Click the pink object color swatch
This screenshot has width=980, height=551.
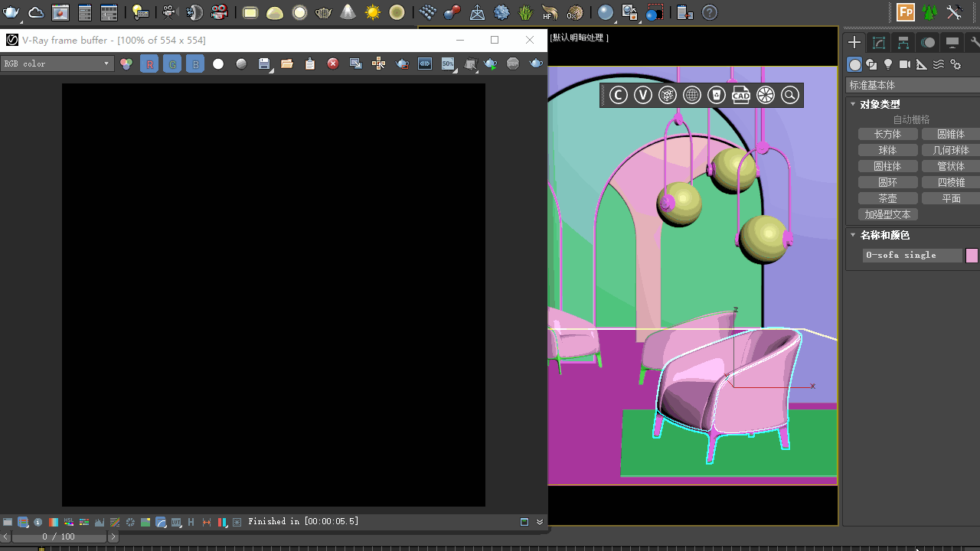tap(972, 256)
